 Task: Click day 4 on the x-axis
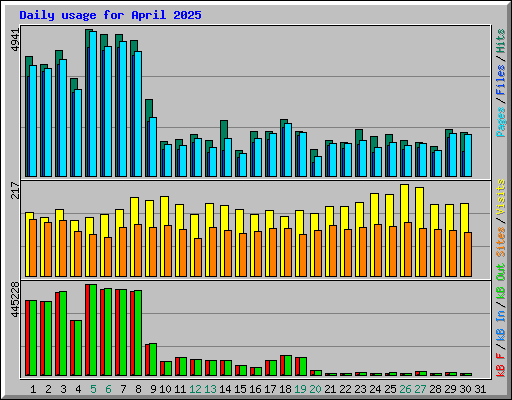click(x=78, y=389)
